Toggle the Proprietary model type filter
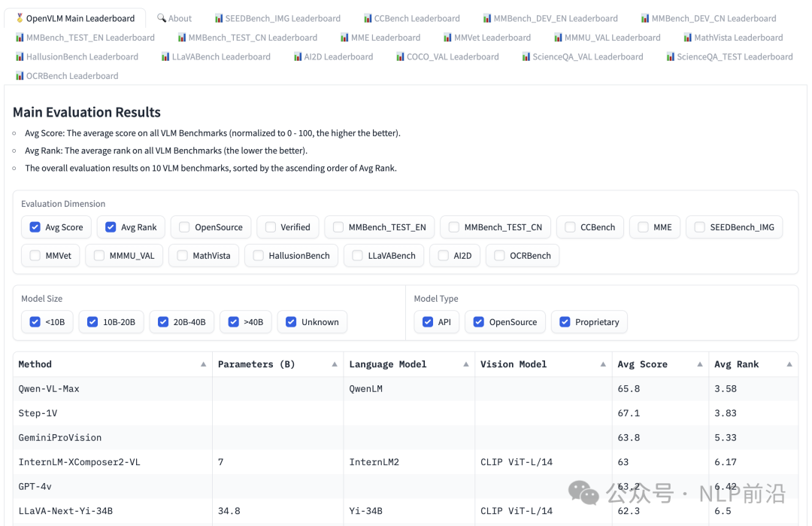Viewport: 812px width, 526px height. pos(565,322)
